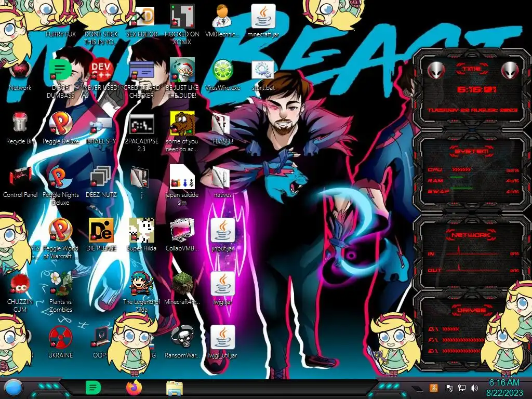Open the SEX EDITOR desktop shortcut

point(141,17)
